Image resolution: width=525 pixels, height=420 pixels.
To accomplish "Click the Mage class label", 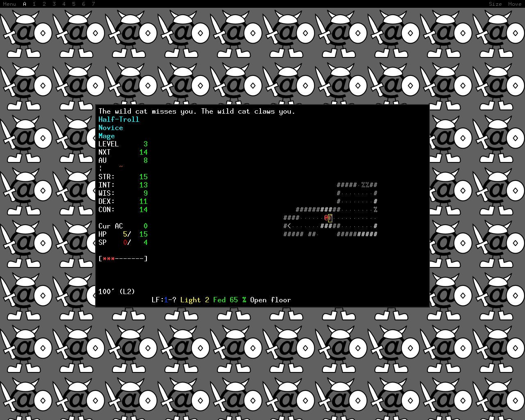I will (107, 136).
